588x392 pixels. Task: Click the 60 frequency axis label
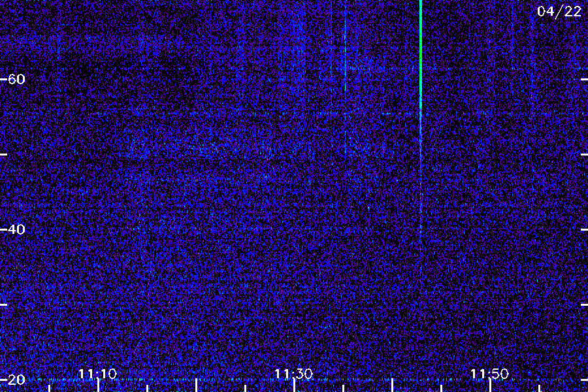[x=16, y=79]
